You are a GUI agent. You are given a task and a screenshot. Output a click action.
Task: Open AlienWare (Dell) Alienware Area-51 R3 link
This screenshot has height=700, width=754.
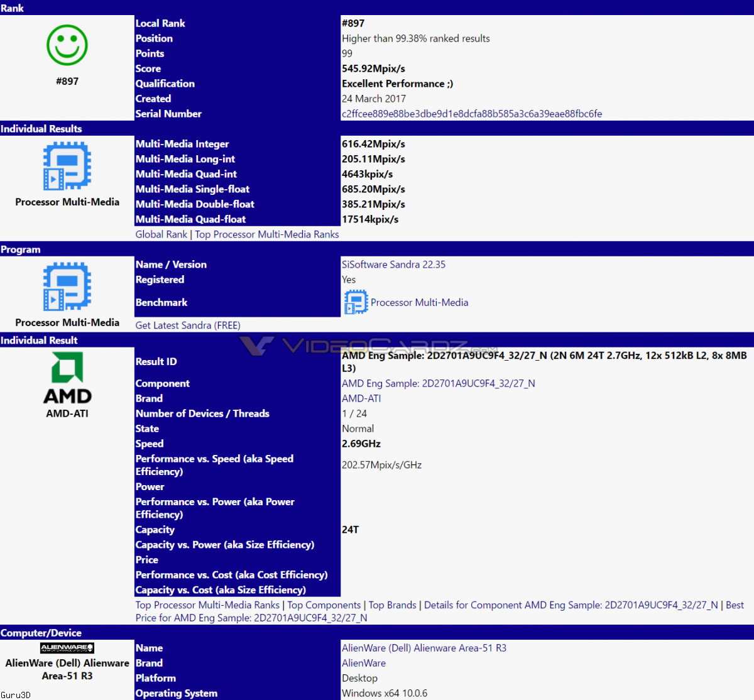pyautogui.click(x=424, y=648)
